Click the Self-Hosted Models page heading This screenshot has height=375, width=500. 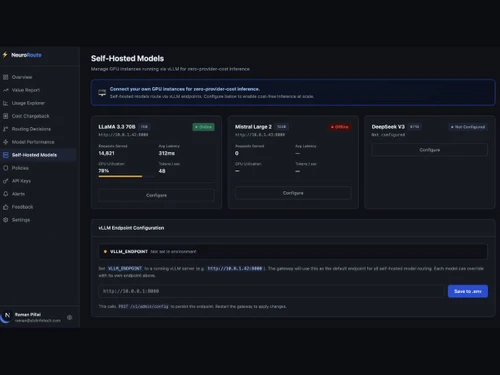[127, 58]
